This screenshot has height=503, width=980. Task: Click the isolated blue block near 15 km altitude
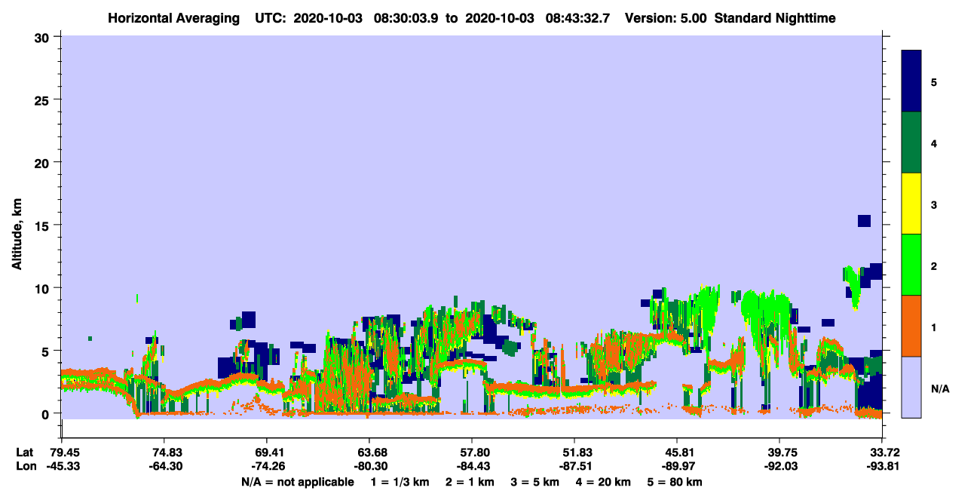(864, 220)
